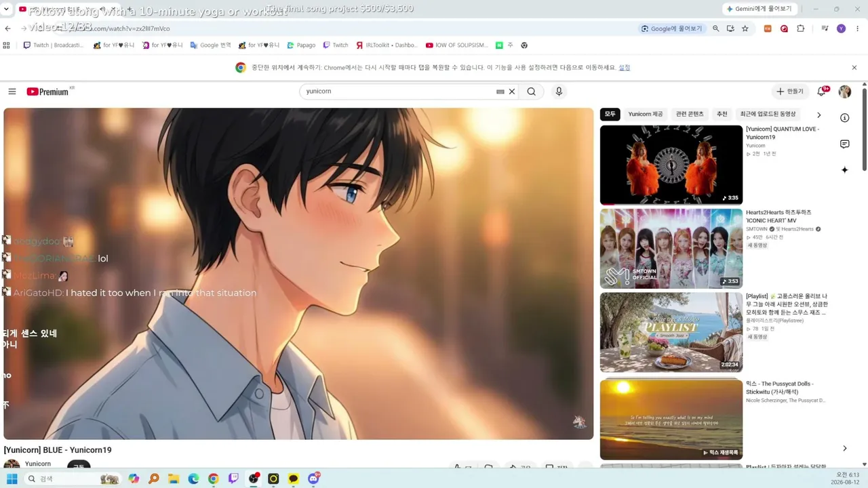The width and height of the screenshot is (868, 488).
Task: Go to YouTube Premium home logo
Action: 48,91
